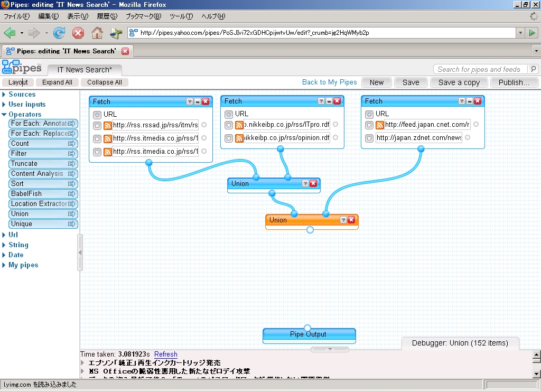This screenshot has height=392, width=541.
Task: Open the ブックマーク(B) menu
Action: [143, 16]
